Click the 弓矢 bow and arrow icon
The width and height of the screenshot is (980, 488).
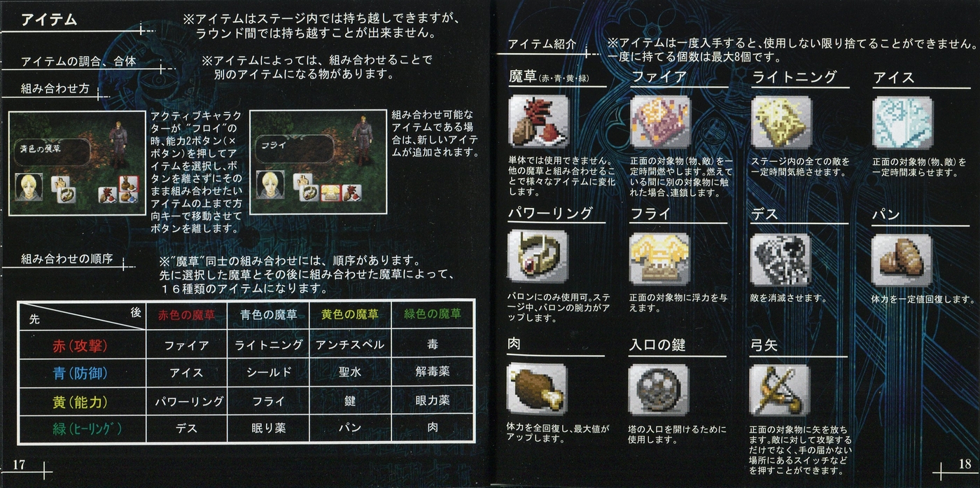pos(780,389)
